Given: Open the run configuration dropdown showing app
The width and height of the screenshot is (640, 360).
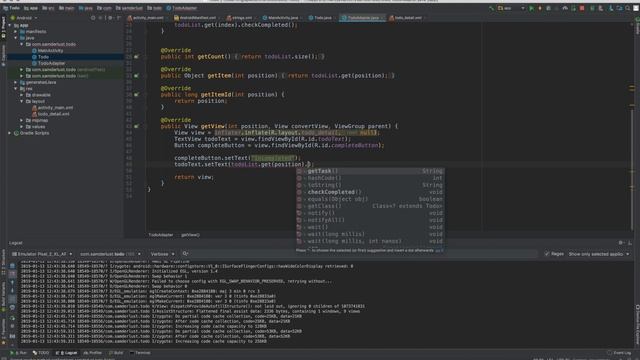Looking at the screenshot, I should tap(511, 8).
